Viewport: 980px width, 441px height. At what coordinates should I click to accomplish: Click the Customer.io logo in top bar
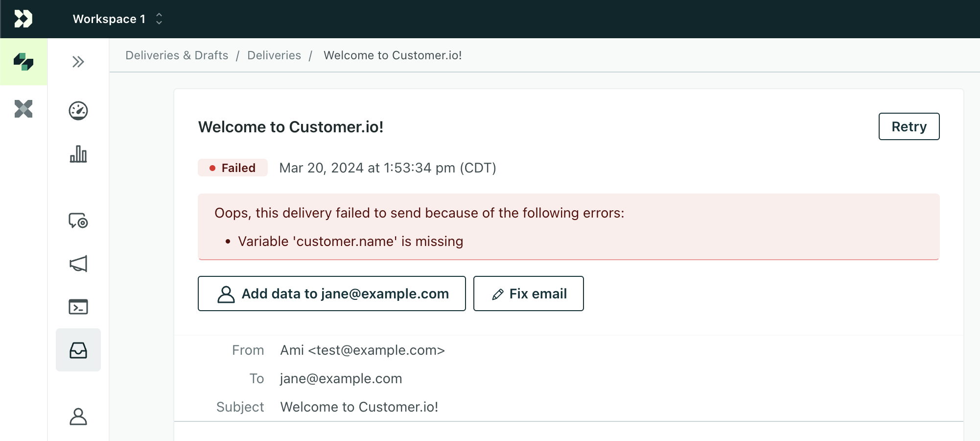tap(23, 19)
